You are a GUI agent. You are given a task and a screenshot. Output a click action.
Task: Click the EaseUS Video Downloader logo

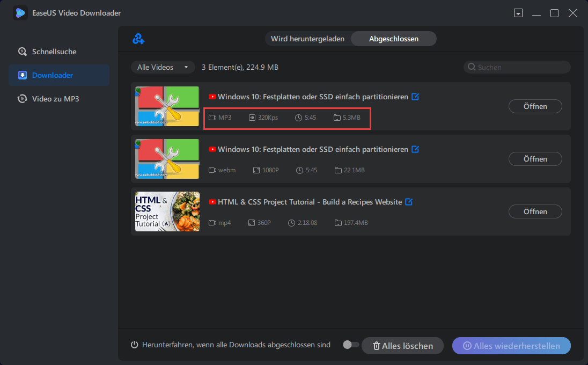pos(20,13)
